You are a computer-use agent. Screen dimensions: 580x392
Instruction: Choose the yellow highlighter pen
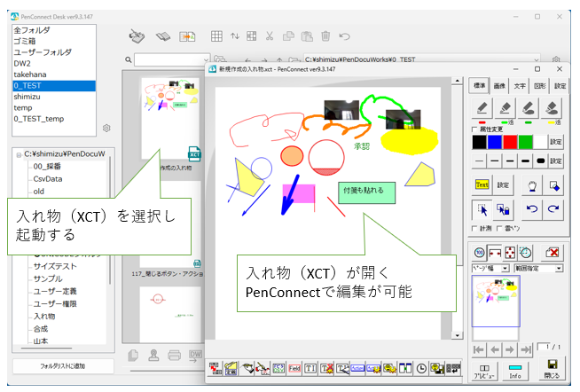pyautogui.click(x=553, y=108)
